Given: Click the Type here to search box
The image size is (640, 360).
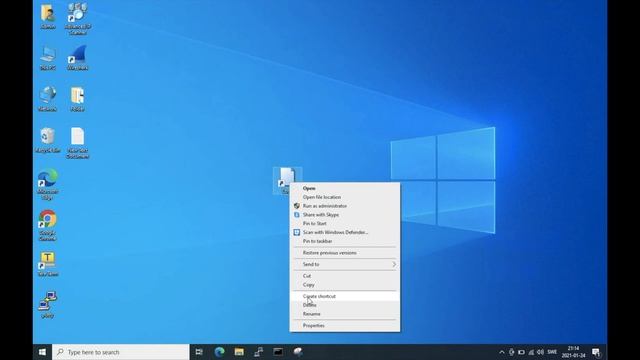Looking at the screenshot, I should (121, 352).
